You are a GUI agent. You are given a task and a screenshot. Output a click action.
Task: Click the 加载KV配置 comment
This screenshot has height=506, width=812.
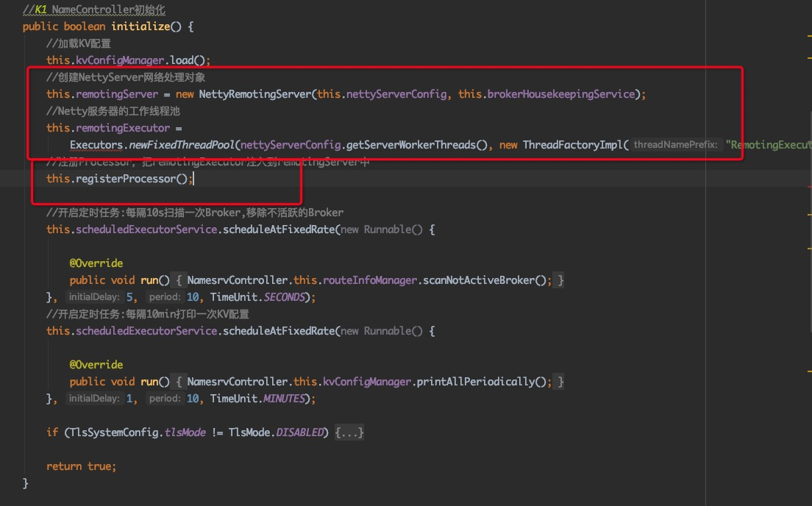pos(78,43)
